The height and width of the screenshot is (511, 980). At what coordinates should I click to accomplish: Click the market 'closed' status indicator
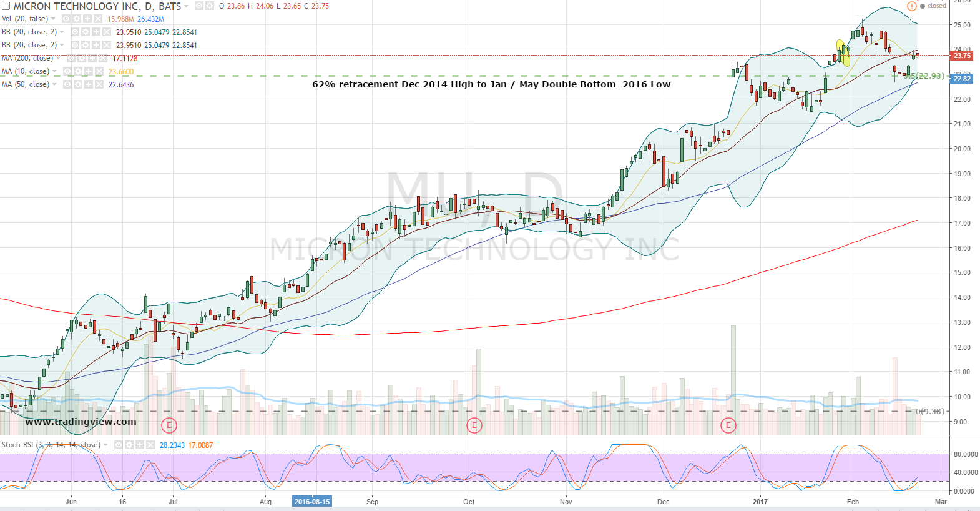[x=933, y=6]
